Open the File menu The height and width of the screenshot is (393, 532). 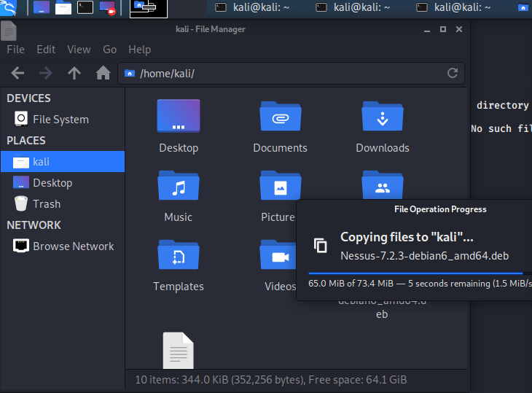[15, 50]
